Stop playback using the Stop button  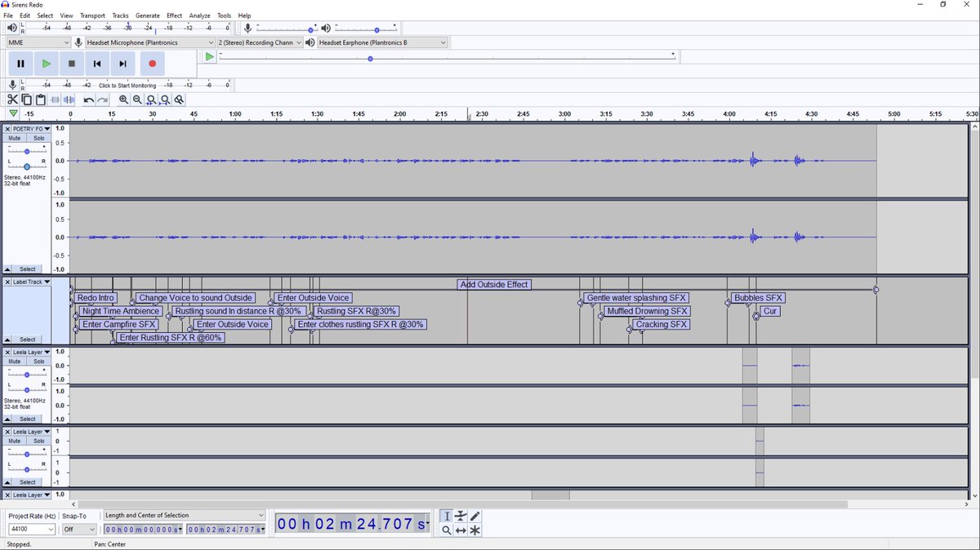click(72, 64)
